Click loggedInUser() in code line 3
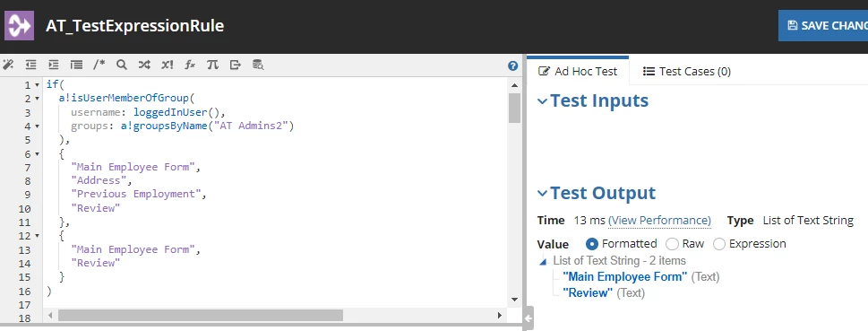The width and height of the screenshot is (868, 331). pyautogui.click(x=176, y=112)
